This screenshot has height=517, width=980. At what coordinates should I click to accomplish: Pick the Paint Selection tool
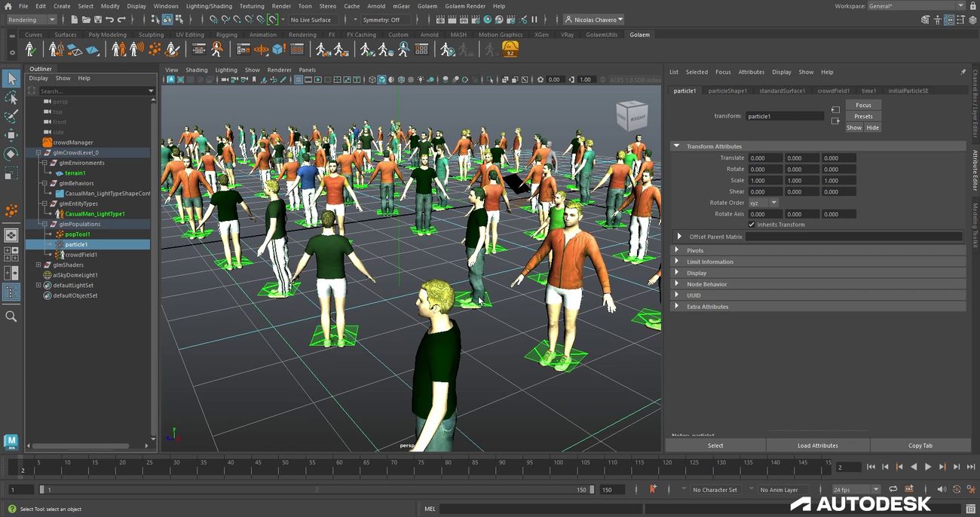point(11,117)
